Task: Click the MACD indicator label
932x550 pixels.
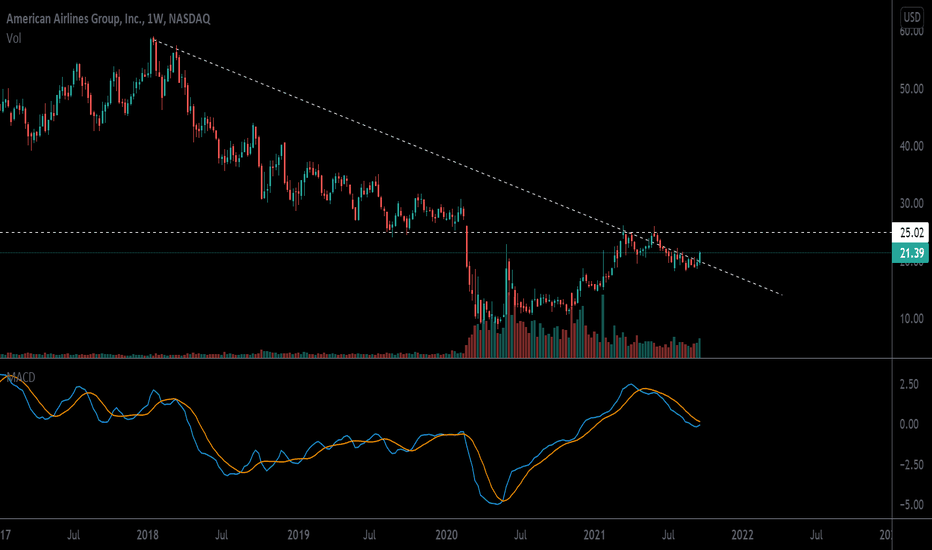Action: pos(21,378)
